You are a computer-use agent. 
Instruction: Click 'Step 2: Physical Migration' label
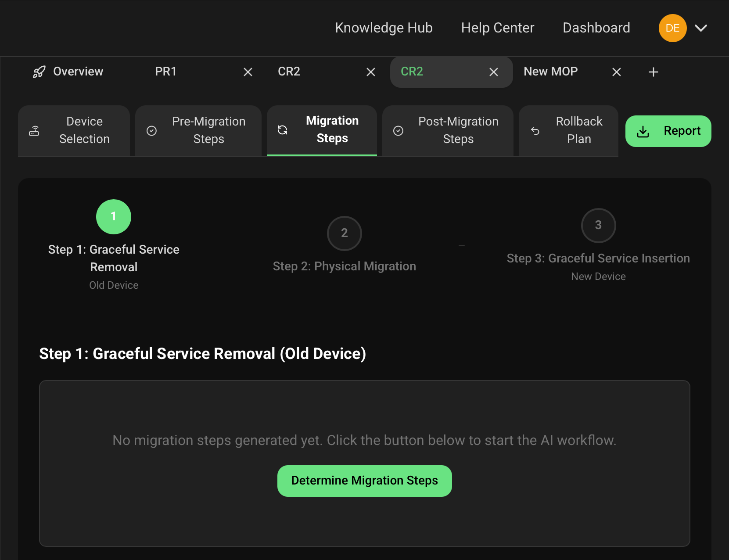(345, 266)
